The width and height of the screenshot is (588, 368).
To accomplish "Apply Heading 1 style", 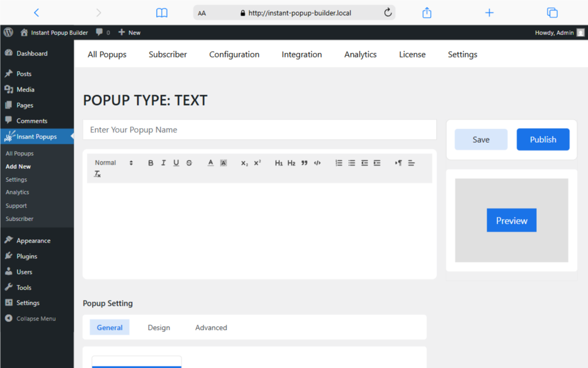I will (x=279, y=163).
